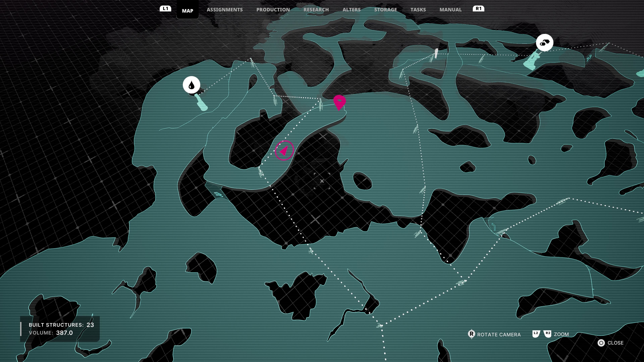The width and height of the screenshot is (644, 362).
Task: Switch to the Production tab
Action: coord(273,10)
